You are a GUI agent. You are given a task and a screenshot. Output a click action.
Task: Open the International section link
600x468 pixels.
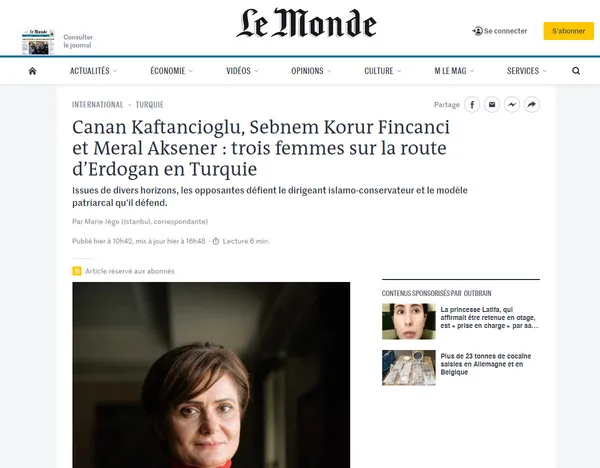(98, 104)
